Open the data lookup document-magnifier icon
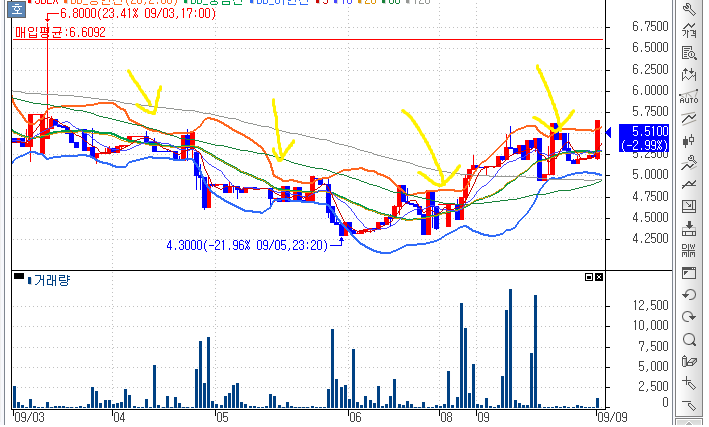 coord(689,53)
